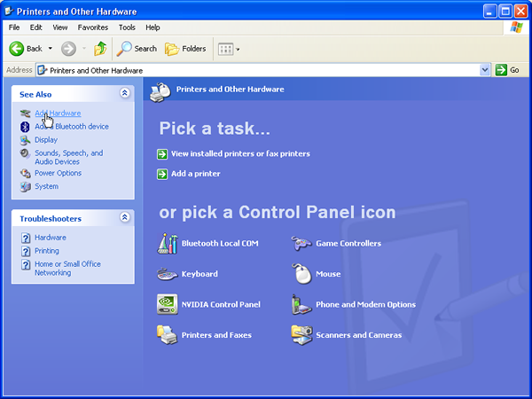
Task: Click the Up folder toolbar icon
Action: pyautogui.click(x=101, y=49)
